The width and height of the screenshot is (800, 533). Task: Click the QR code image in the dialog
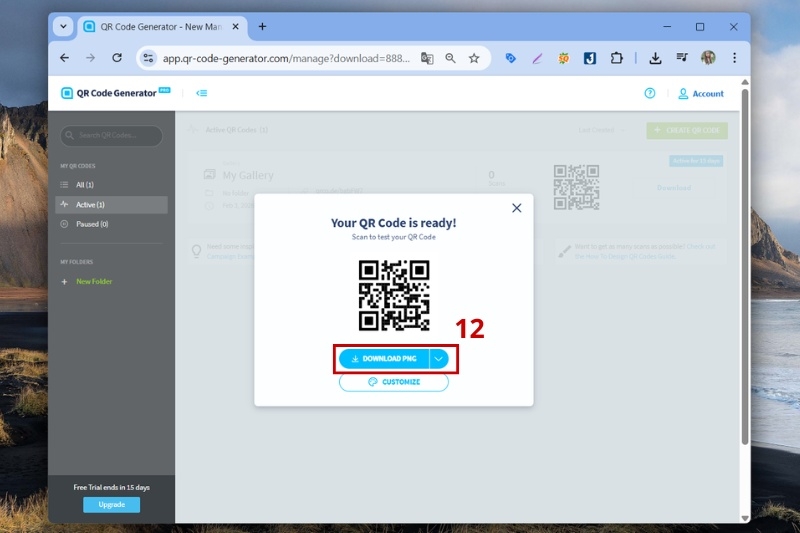click(x=394, y=295)
